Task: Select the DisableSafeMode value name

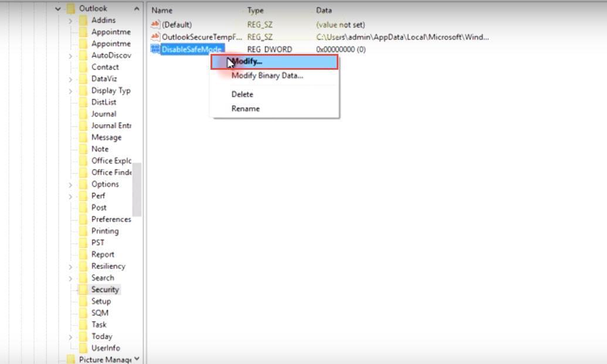Action: (x=192, y=49)
